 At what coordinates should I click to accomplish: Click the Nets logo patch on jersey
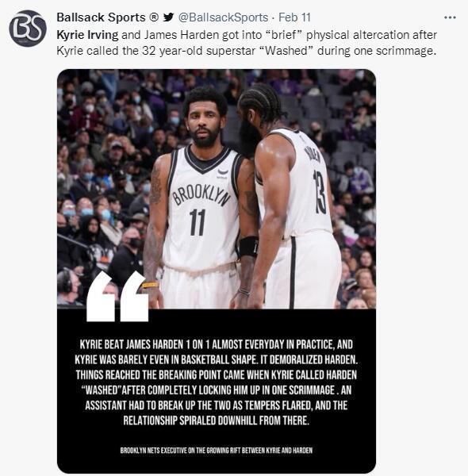tap(223, 173)
